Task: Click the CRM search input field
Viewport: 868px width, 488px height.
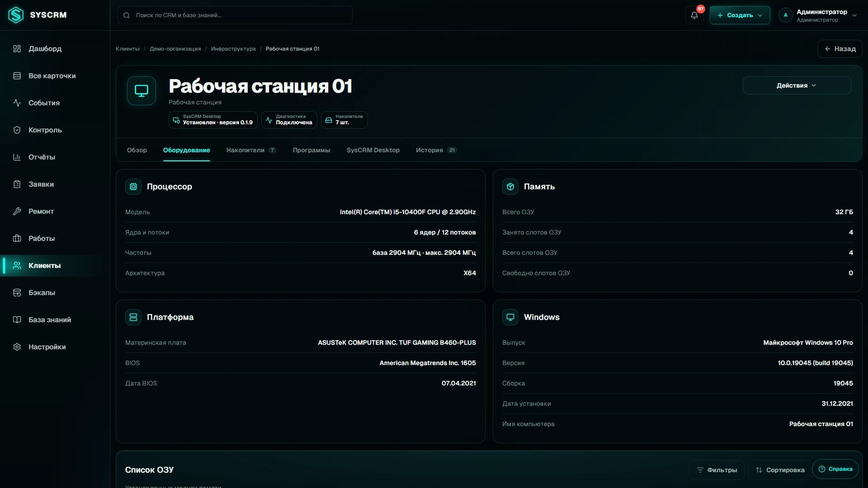Action: click(x=235, y=15)
